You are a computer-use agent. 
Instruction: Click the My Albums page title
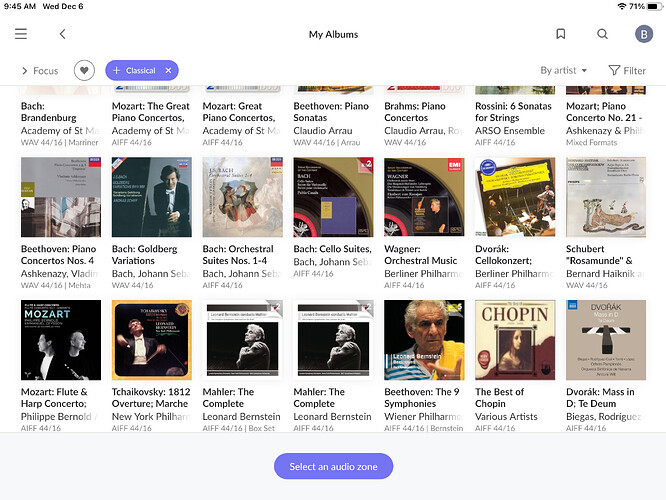[x=333, y=34]
